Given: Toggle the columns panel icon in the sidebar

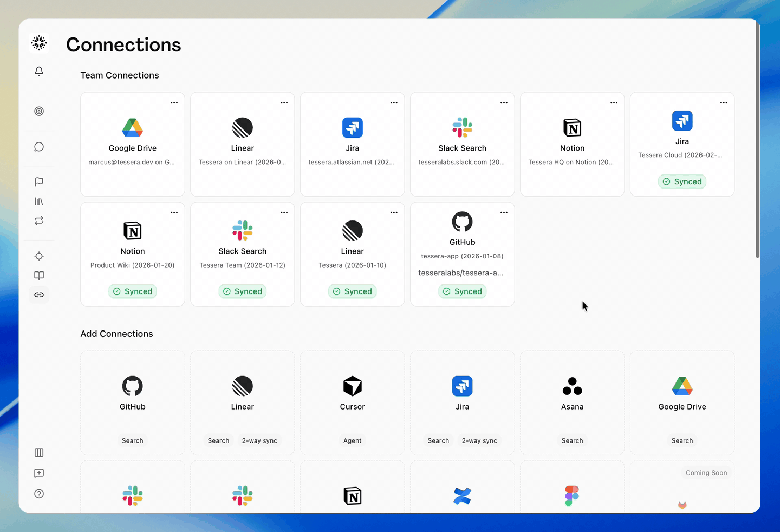Looking at the screenshot, I should point(39,452).
